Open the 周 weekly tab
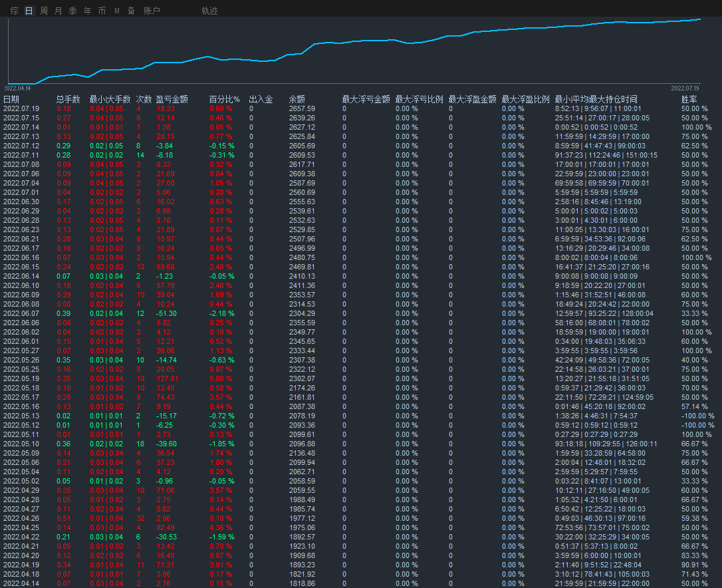The width and height of the screenshot is (722, 588). click(x=44, y=11)
